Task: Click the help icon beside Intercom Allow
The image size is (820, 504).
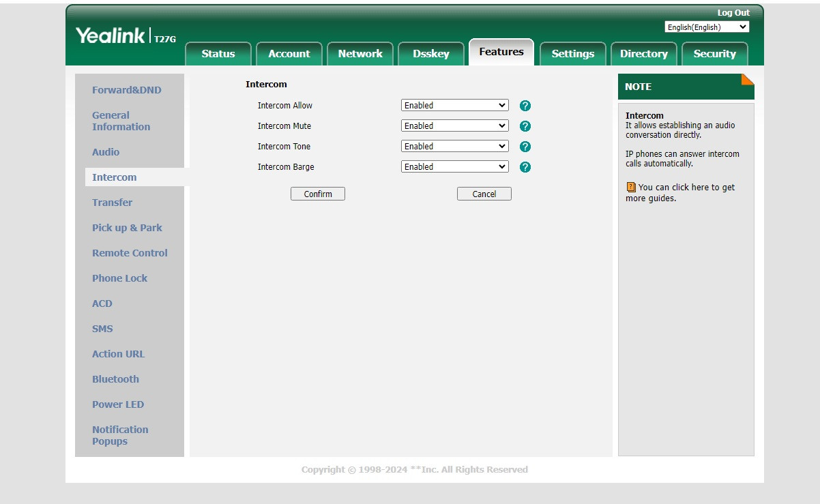Action: 525,106
